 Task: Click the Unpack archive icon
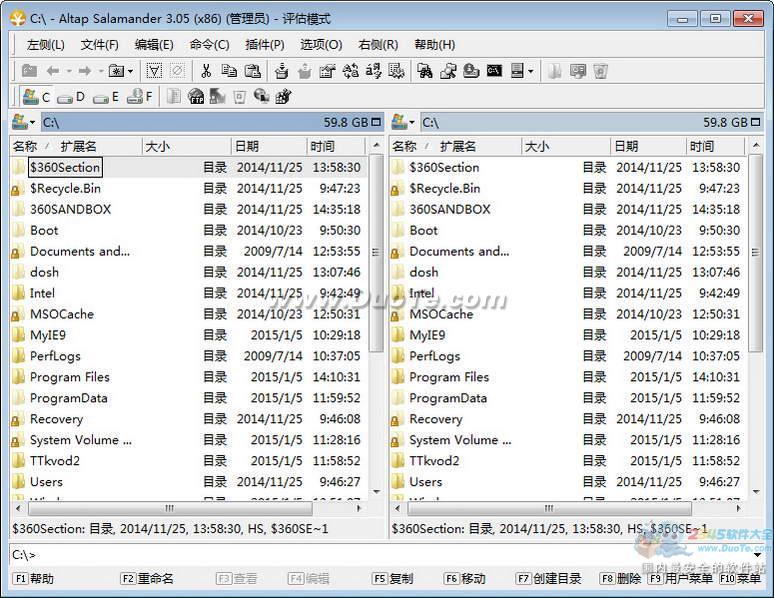click(x=305, y=71)
